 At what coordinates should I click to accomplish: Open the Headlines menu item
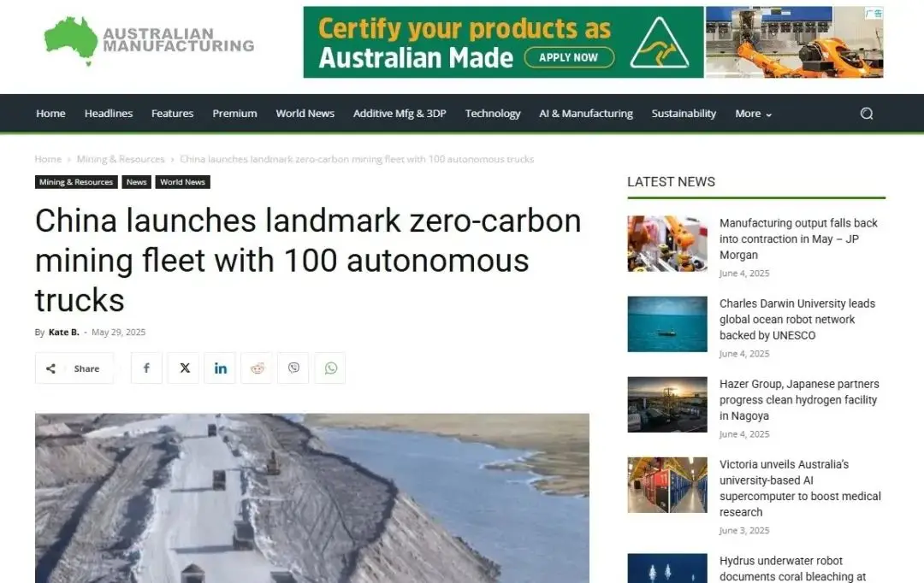point(109,114)
